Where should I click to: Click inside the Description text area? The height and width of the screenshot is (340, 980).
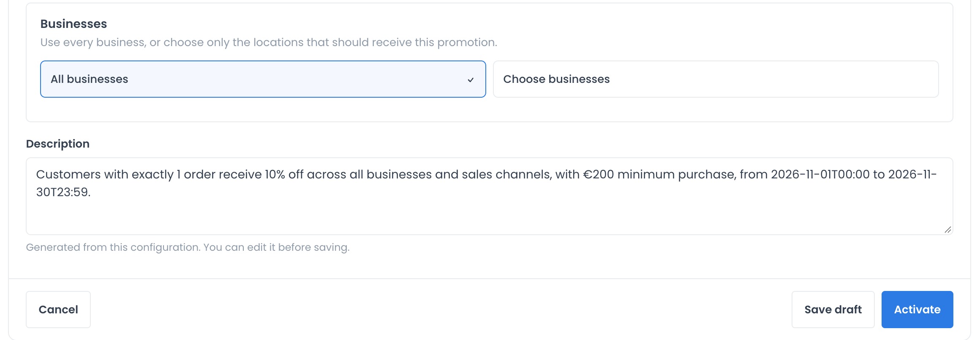[x=489, y=196]
